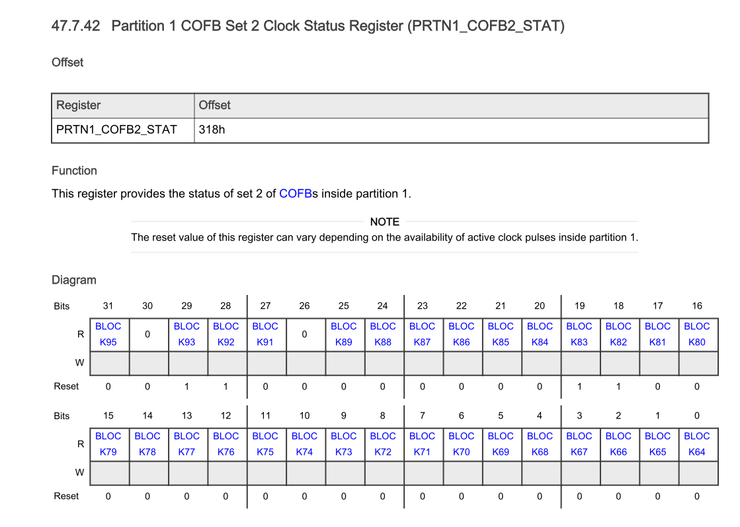Click the BLOCK65 bit field link
Viewport: 740px width, 527px height.
click(657, 444)
